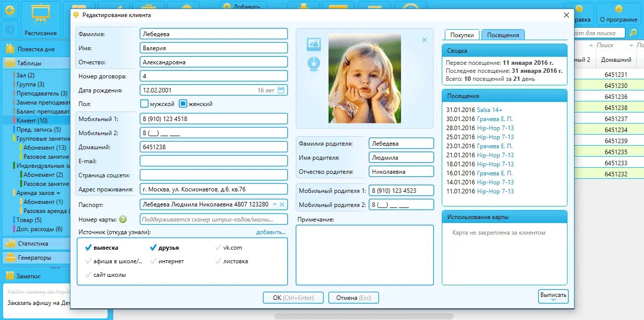Select Товар (5) in the tables tree
The height and width of the screenshot is (320, 644).
(29, 220)
